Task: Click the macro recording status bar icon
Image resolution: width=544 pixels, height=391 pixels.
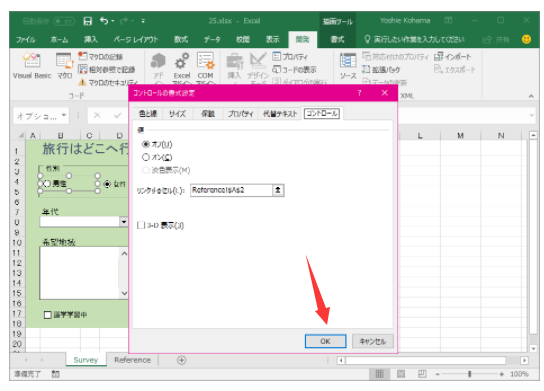Action: coord(56,374)
